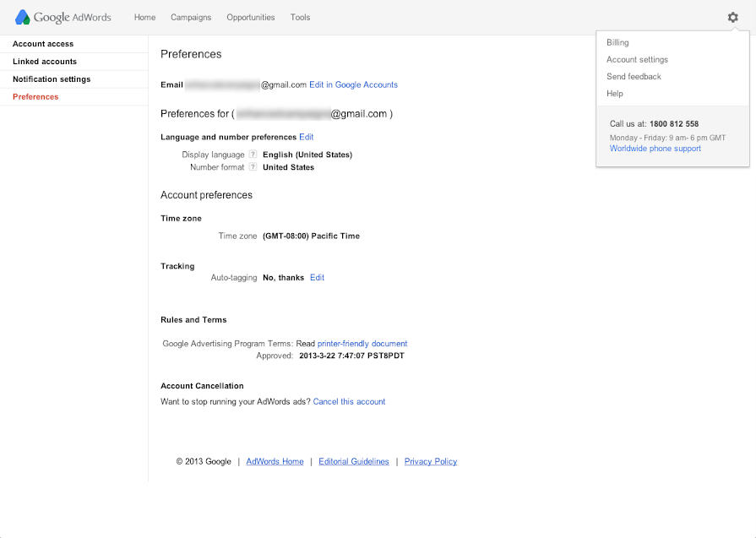The image size is (756, 538).
Task: Select Billing from gear dropdown
Action: 617,43
